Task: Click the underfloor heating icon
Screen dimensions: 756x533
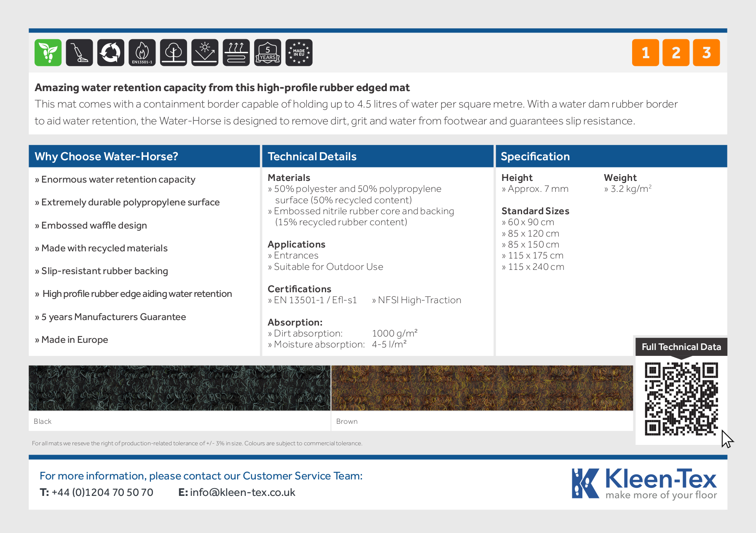Action: 236,53
